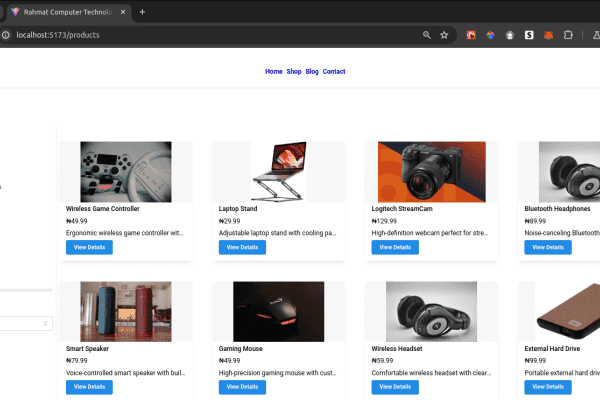The width and height of the screenshot is (600, 400).
Task: Click the Bluetooth Headphones product image
Action: (x=569, y=172)
